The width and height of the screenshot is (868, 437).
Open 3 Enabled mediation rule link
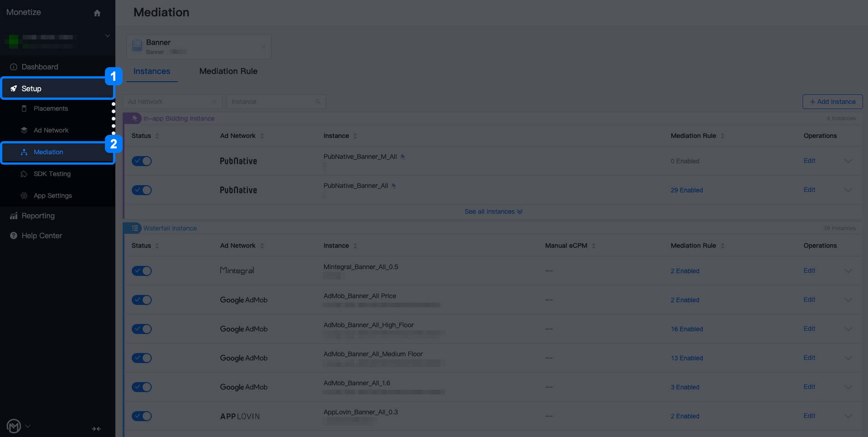pyautogui.click(x=685, y=387)
